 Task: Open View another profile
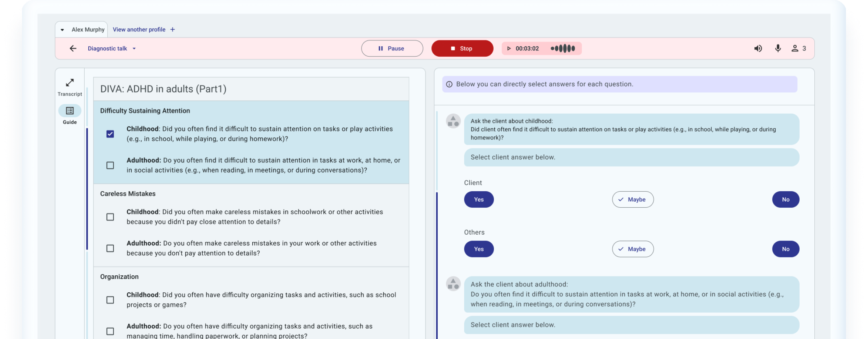(x=139, y=29)
